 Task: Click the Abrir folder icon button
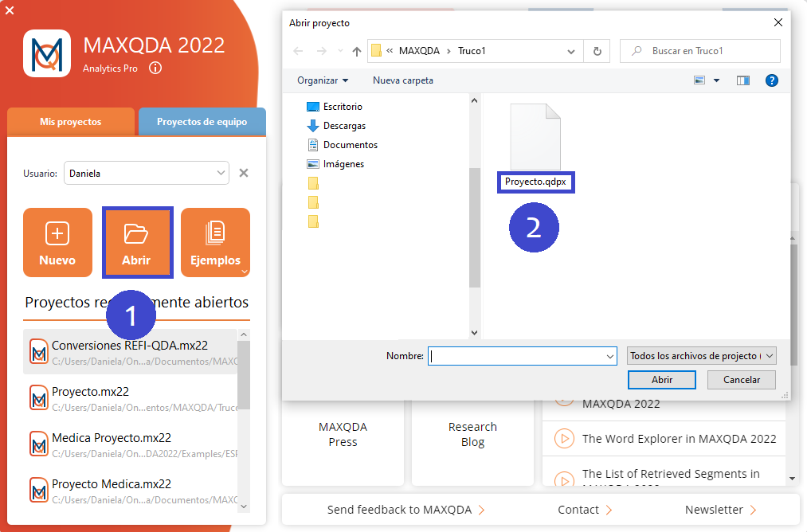(x=137, y=242)
